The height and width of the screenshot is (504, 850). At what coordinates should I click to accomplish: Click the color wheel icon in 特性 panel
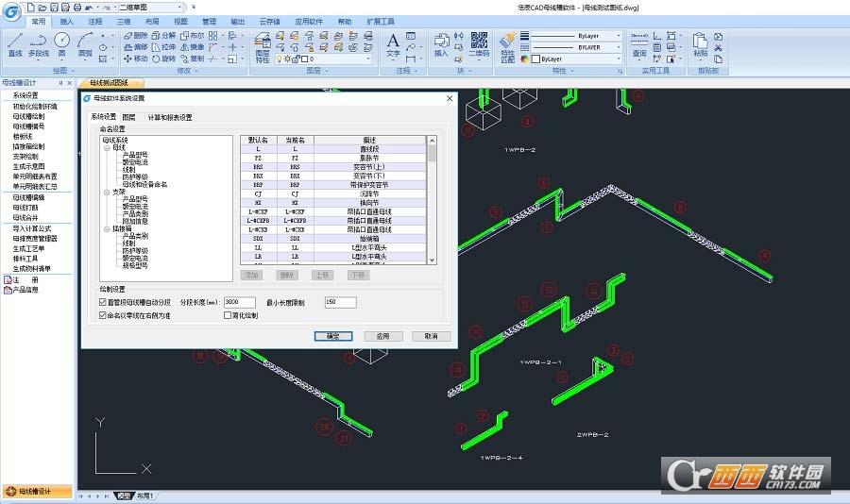point(524,59)
